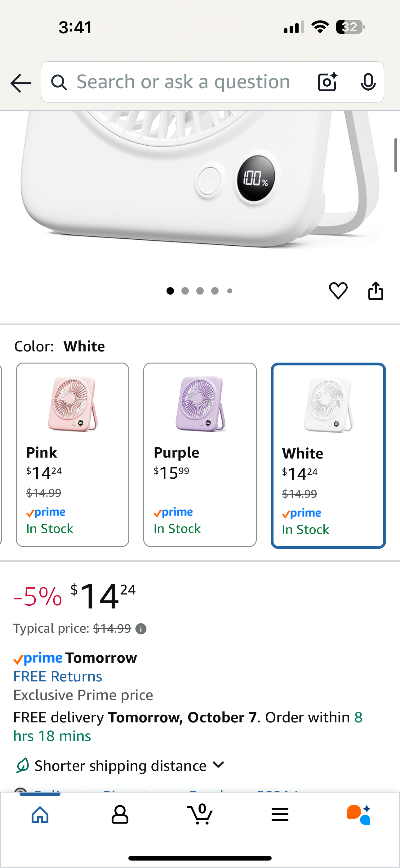Add item to wish list heart
The width and height of the screenshot is (400, 868).
coord(338,291)
